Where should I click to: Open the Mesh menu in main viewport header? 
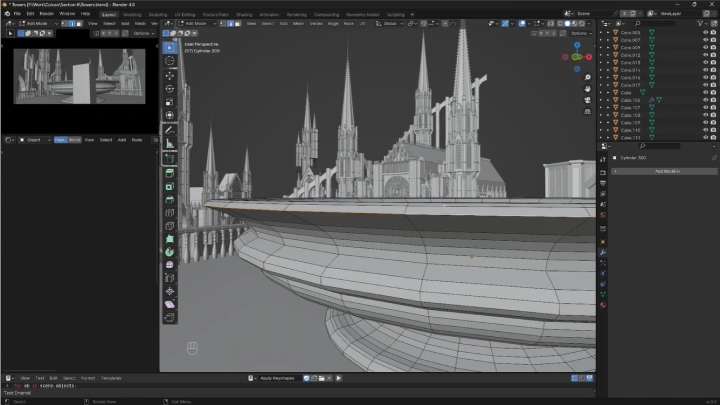click(x=298, y=23)
